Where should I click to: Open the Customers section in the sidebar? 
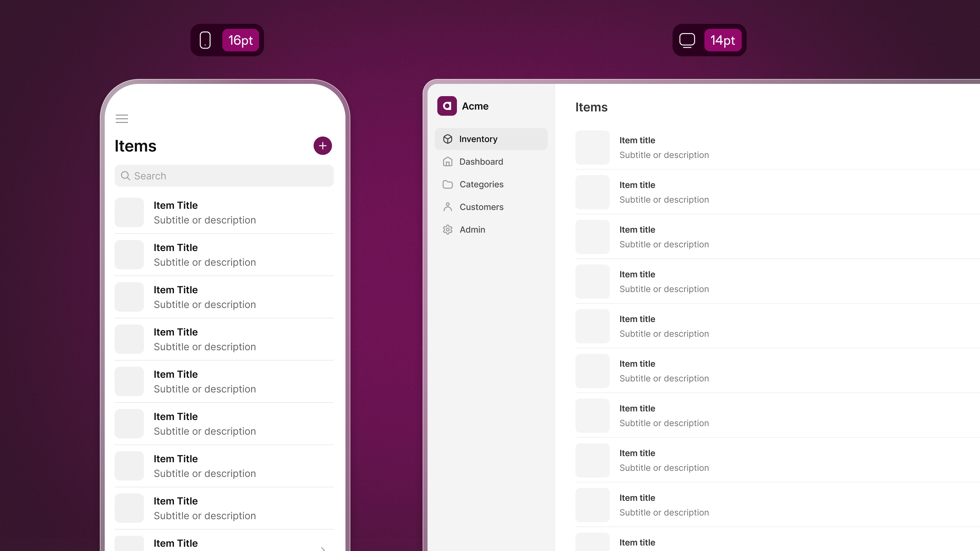(491, 207)
